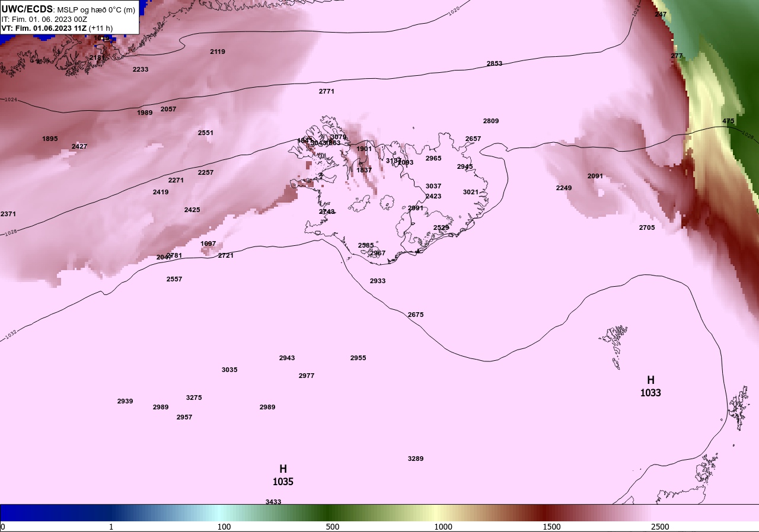Click the value 2957 on the map
This screenshot has height=532, width=759.
(184, 417)
